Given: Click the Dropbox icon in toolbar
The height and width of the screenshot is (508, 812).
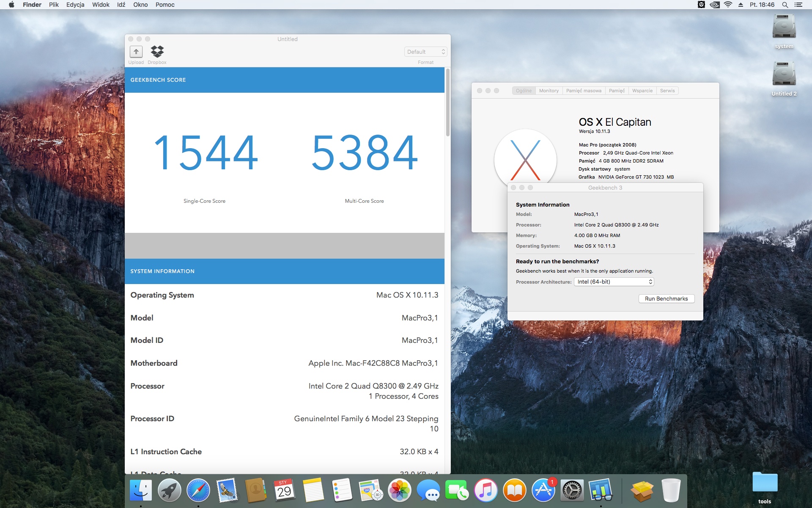Looking at the screenshot, I should (x=157, y=52).
